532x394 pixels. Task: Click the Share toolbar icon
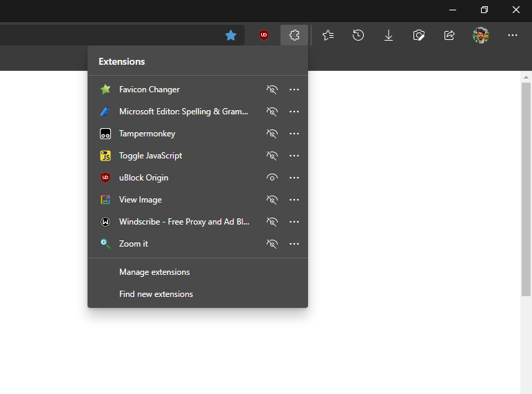[x=449, y=35]
